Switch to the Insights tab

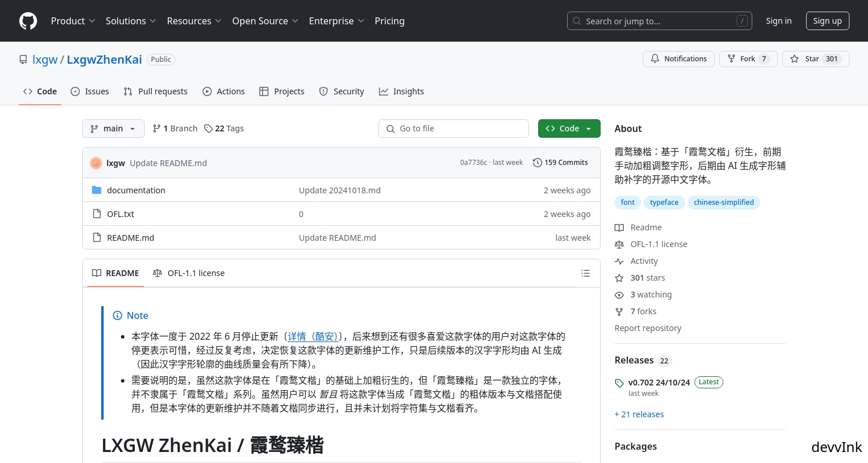point(402,91)
